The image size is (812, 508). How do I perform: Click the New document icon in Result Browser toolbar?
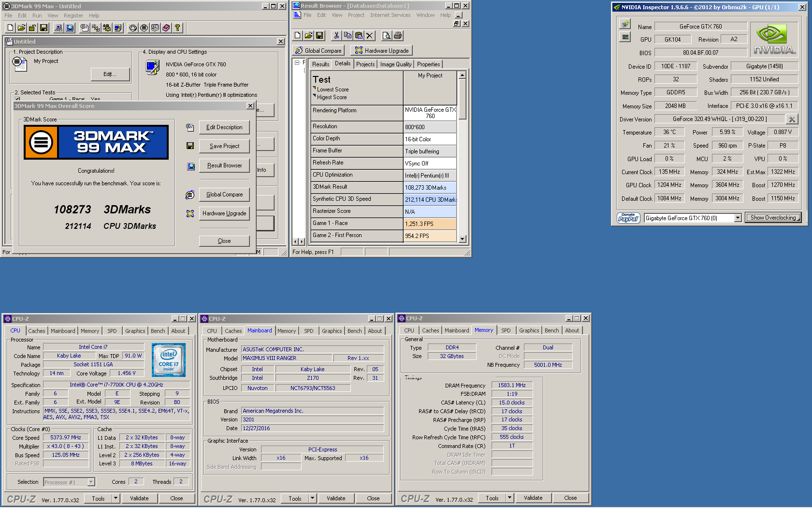pos(297,35)
